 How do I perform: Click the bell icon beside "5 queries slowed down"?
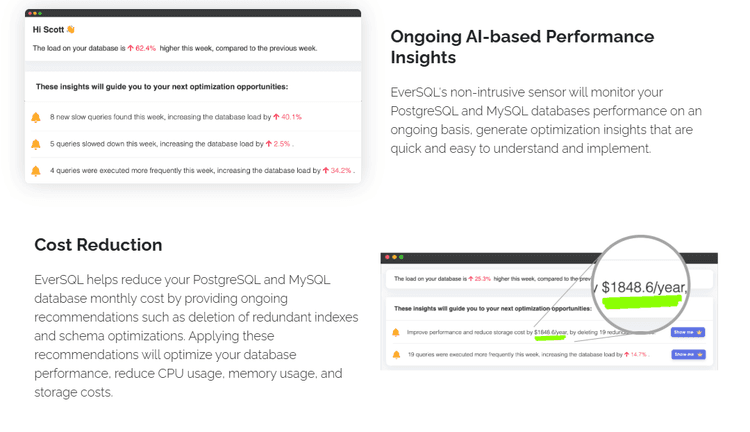pos(36,144)
